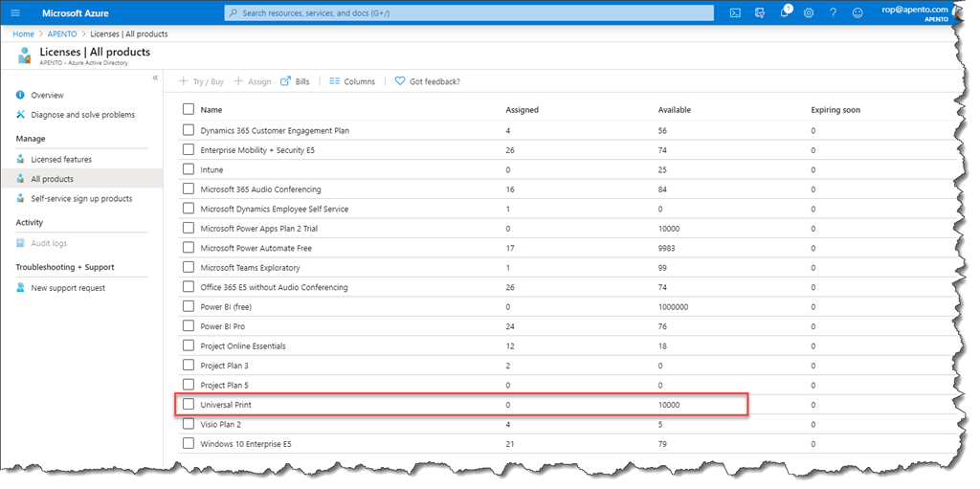Open New support request
Viewport: 980px width, 489px height.
click(68, 288)
